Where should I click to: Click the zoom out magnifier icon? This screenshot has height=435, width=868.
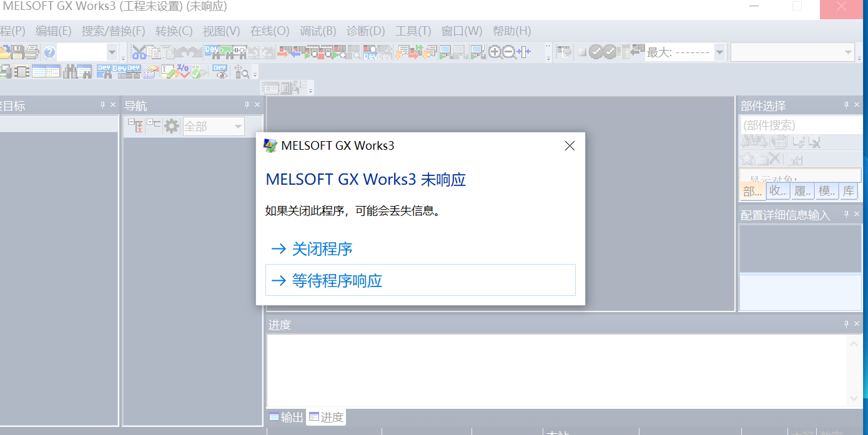[510, 52]
